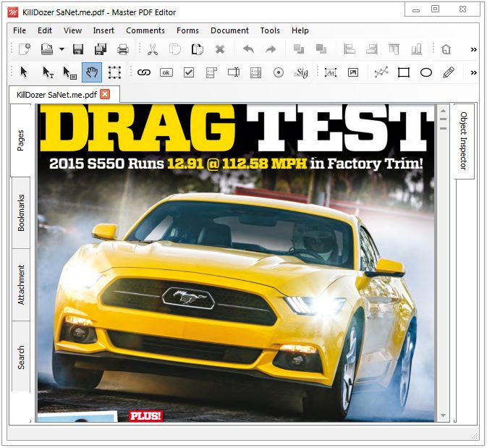Image resolution: width=487 pixels, height=448 pixels.
Task: Toggle the Hand pan tool
Action: point(92,72)
